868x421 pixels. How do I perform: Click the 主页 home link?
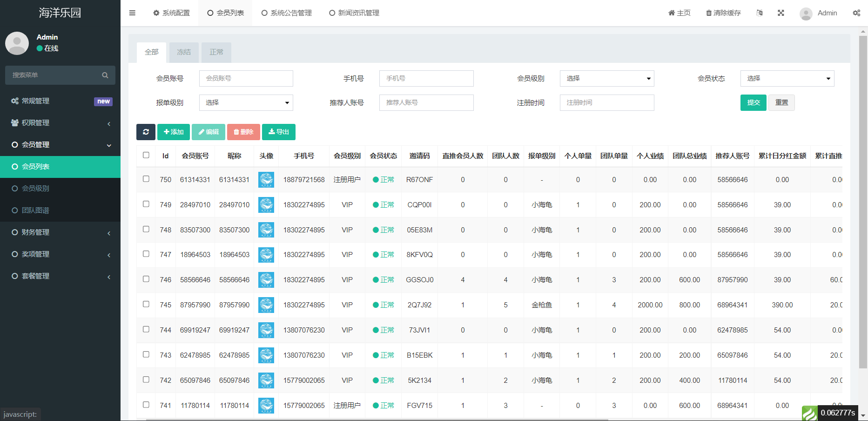[x=680, y=13]
